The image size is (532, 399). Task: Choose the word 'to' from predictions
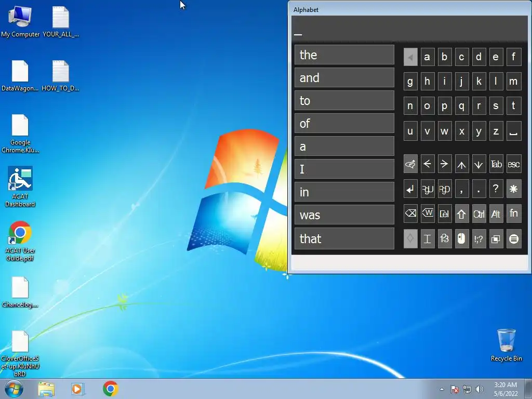point(344,100)
